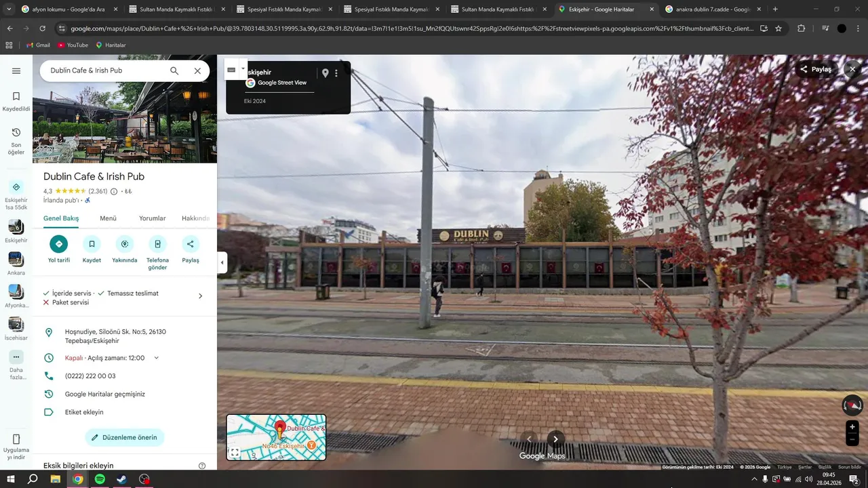Screen dimensions: 868x488
Task: Click the address Hoşnudiye, Siloönü Sk. No:5
Action: point(115,336)
